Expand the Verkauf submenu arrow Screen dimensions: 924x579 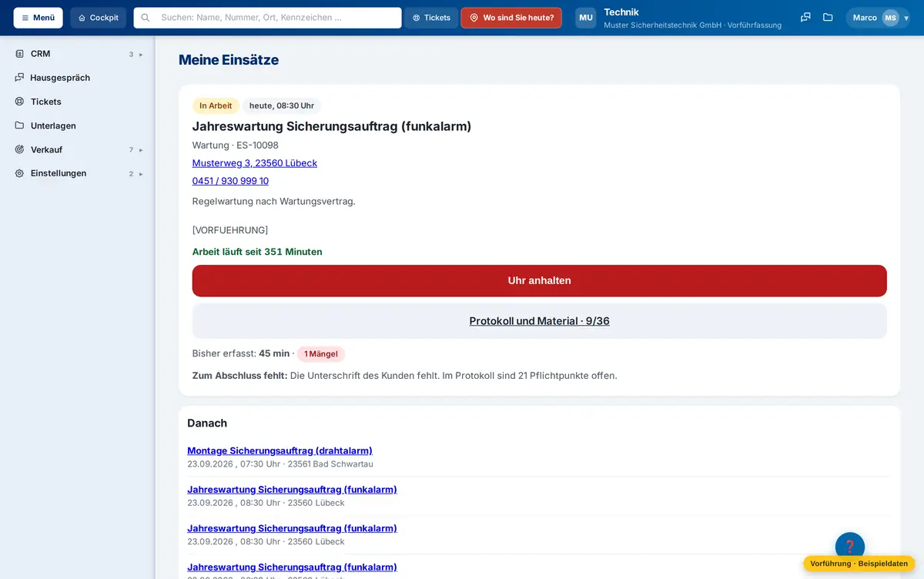pyautogui.click(x=141, y=150)
